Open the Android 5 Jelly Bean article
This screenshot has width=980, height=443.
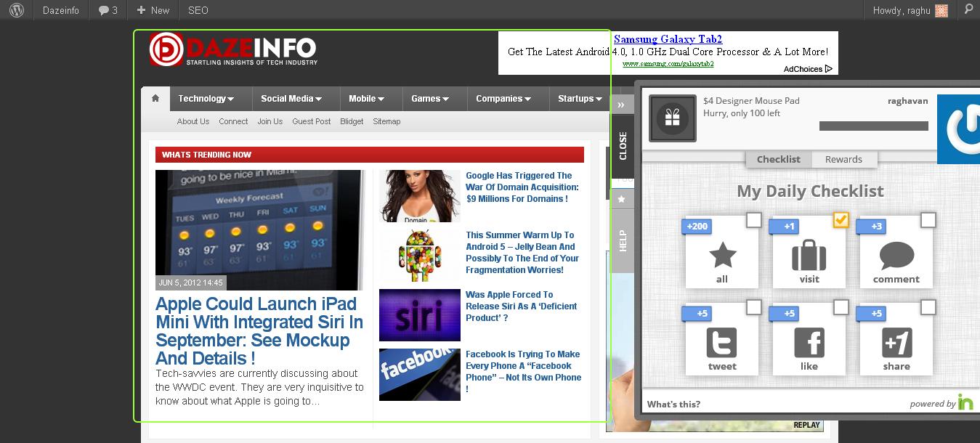click(522, 253)
